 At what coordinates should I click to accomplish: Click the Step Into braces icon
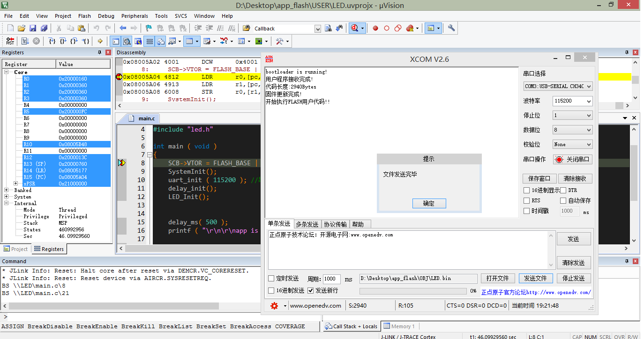pos(52,41)
